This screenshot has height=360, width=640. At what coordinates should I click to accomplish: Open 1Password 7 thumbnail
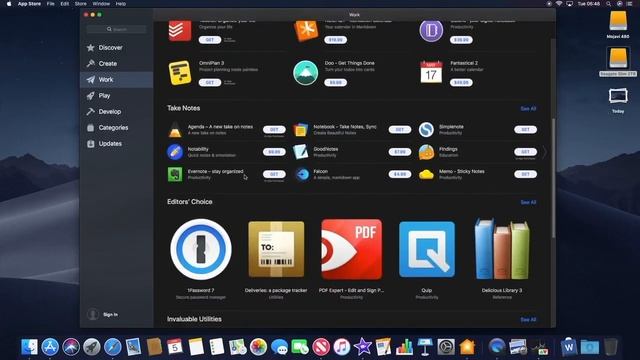click(201, 249)
